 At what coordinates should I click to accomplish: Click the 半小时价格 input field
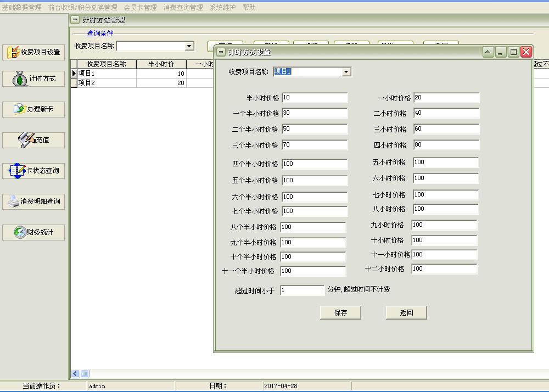tap(315, 98)
